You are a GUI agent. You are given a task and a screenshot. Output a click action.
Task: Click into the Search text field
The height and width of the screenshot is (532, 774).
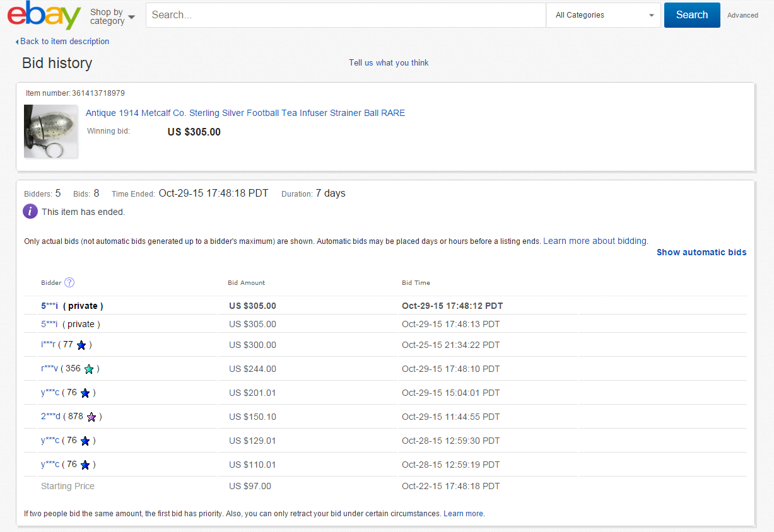click(x=345, y=15)
